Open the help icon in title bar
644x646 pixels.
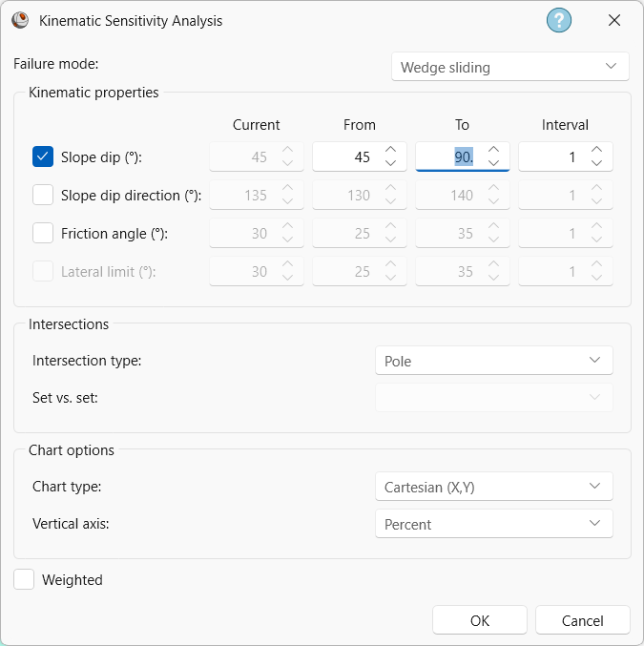pos(559,20)
